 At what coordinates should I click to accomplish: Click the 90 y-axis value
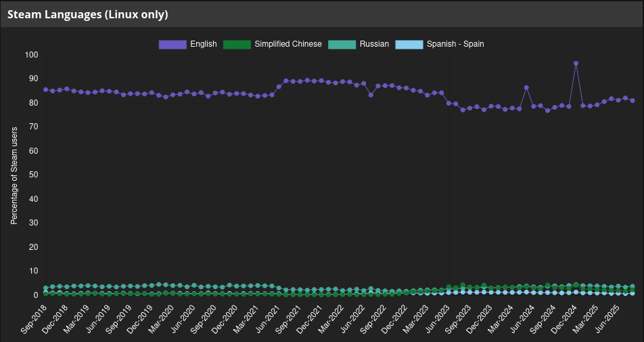[x=34, y=79]
